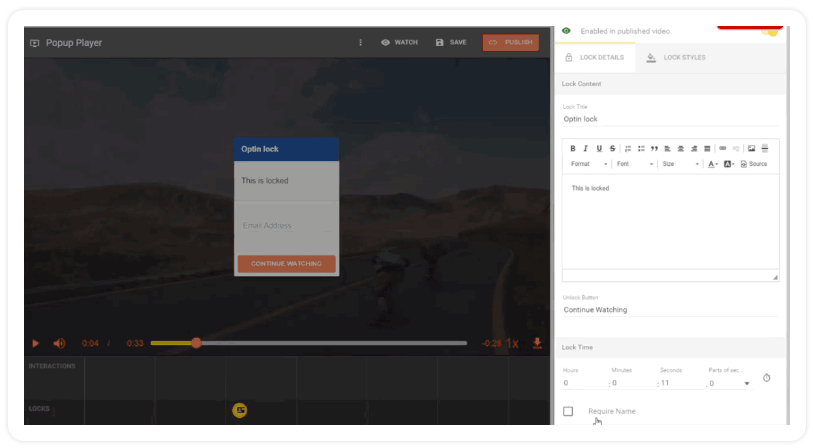Toggle the Enabled in published video switch
Screen dimensions: 813x448
tap(769, 31)
